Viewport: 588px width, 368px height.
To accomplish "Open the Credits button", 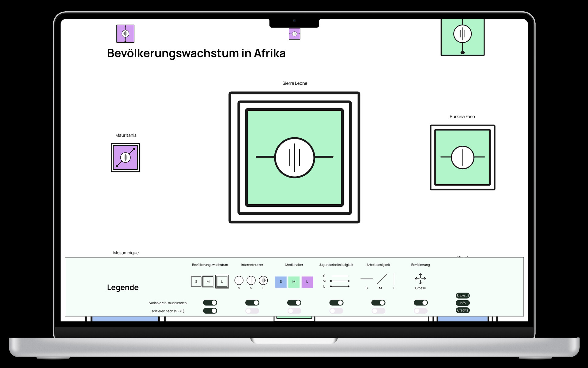I will pyautogui.click(x=462, y=310).
